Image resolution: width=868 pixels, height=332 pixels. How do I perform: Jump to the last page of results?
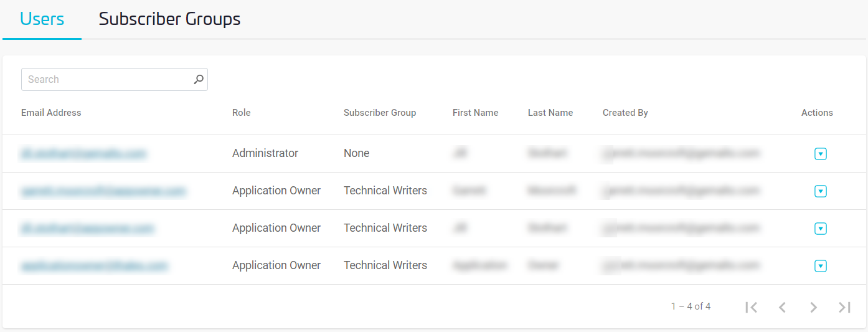(844, 307)
